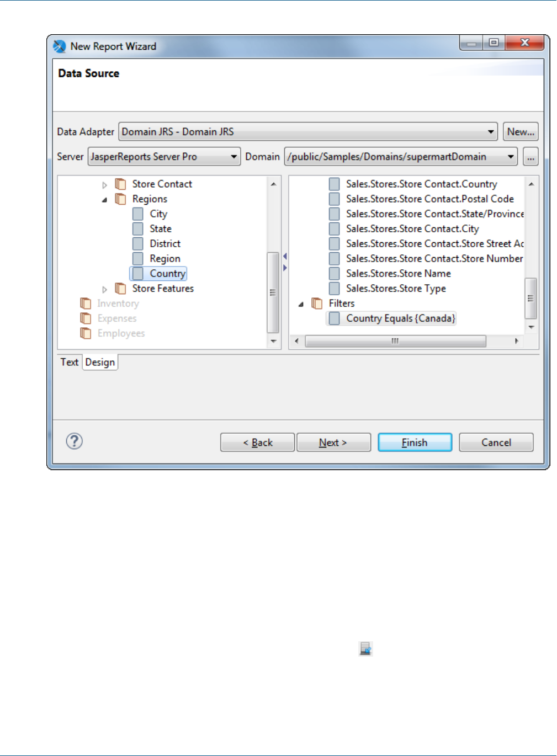
Task: Click the report icon below the wizard
Action: [x=365, y=648]
